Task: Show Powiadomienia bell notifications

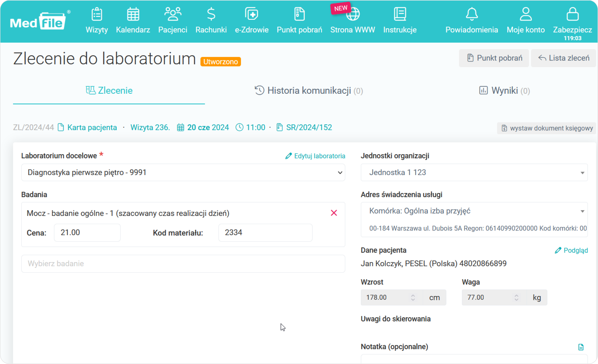Action: [472, 14]
